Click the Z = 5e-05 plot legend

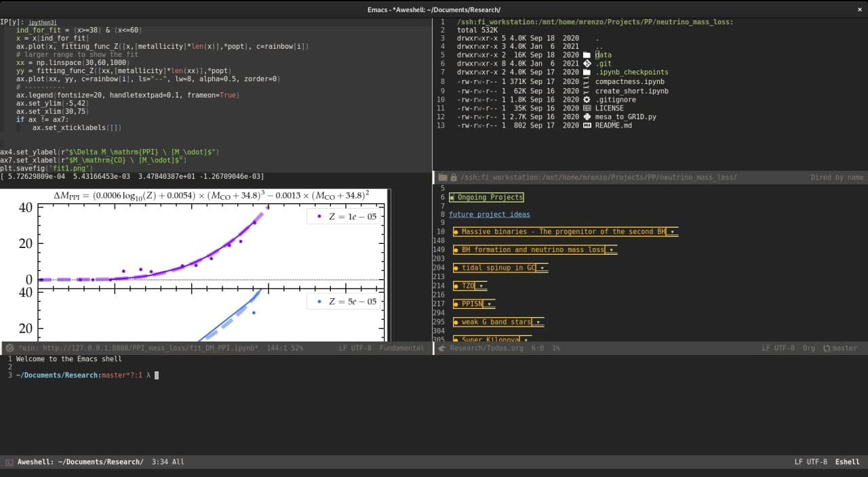point(344,302)
